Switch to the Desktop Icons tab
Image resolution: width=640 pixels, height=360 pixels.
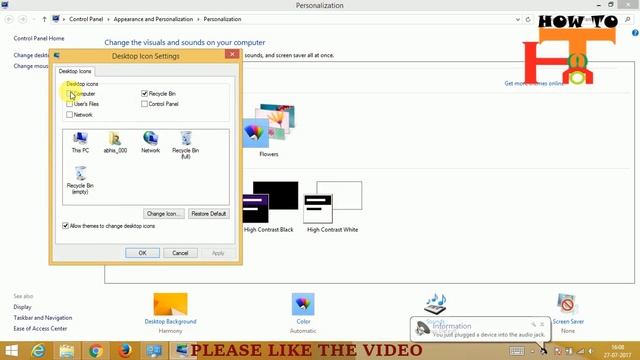[x=75, y=71]
